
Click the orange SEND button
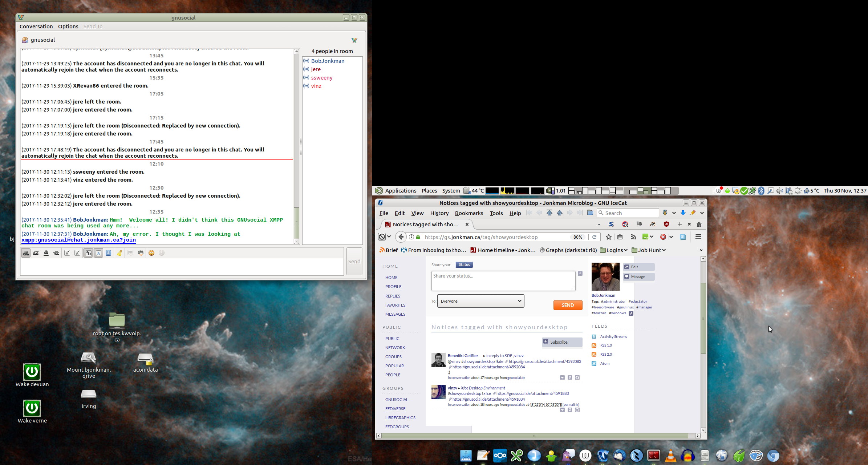coord(568,305)
